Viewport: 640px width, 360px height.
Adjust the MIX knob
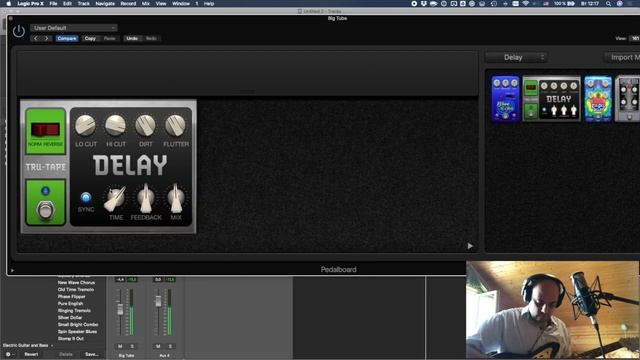tap(176, 199)
